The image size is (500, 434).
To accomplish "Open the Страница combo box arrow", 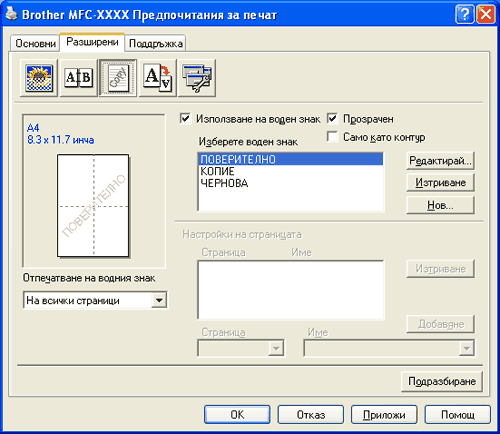I will tap(276, 348).
